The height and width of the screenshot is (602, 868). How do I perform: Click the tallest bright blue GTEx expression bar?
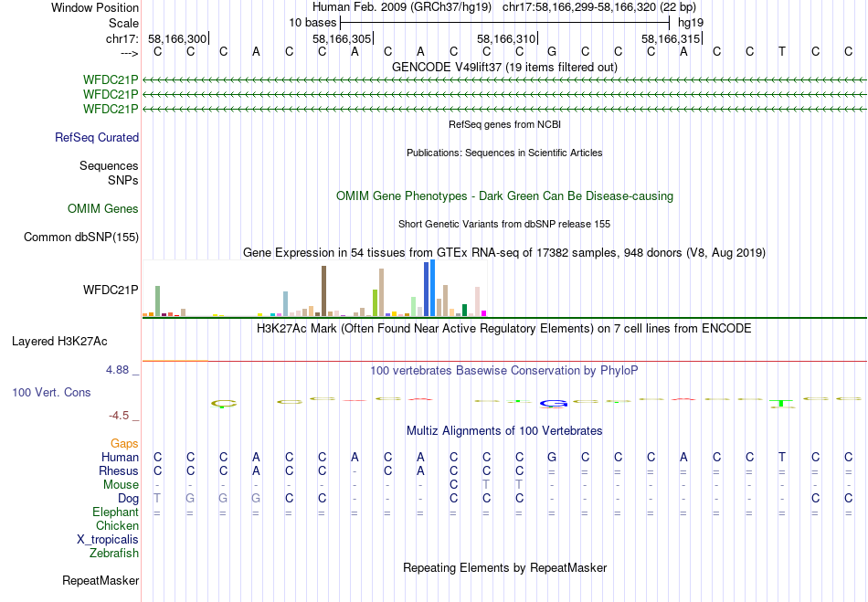pos(433,288)
